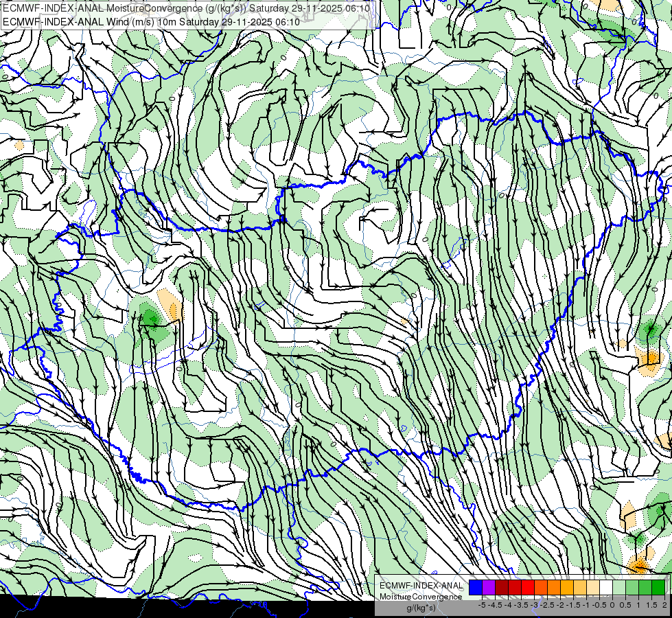Click the legend tick value -4.5
This screenshot has width=672, height=618.
[x=496, y=605]
